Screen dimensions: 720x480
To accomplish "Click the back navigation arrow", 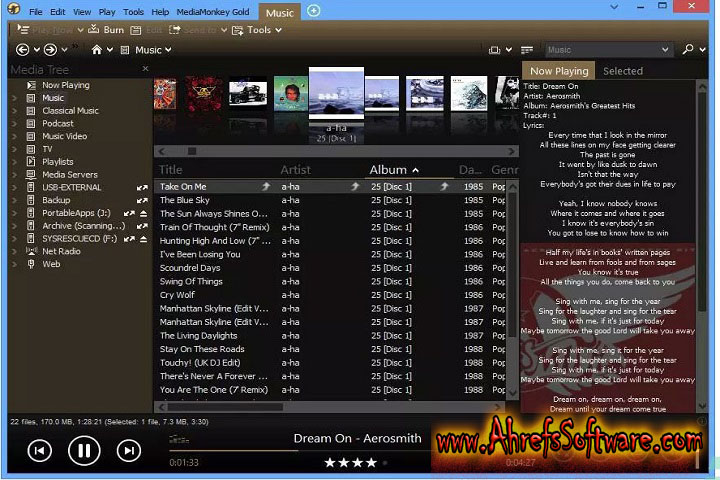I will pos(23,49).
